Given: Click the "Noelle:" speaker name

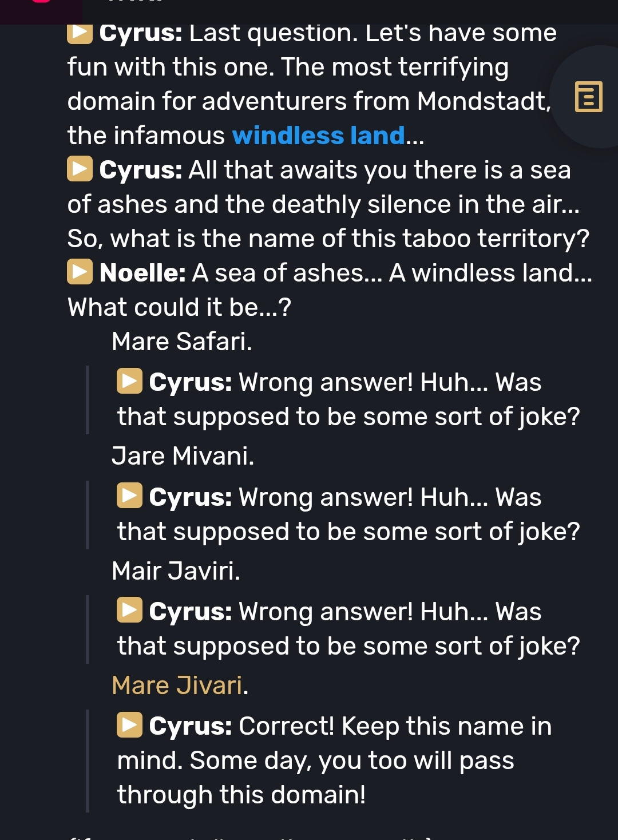Looking at the screenshot, I should (142, 273).
